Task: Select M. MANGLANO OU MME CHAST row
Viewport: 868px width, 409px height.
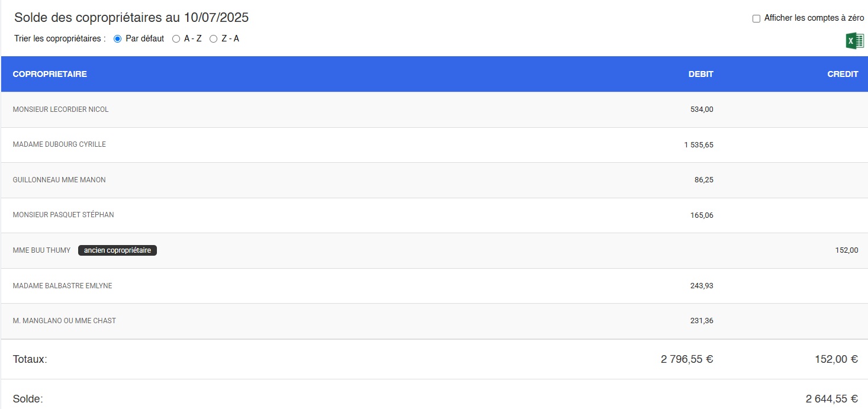Action: point(64,321)
